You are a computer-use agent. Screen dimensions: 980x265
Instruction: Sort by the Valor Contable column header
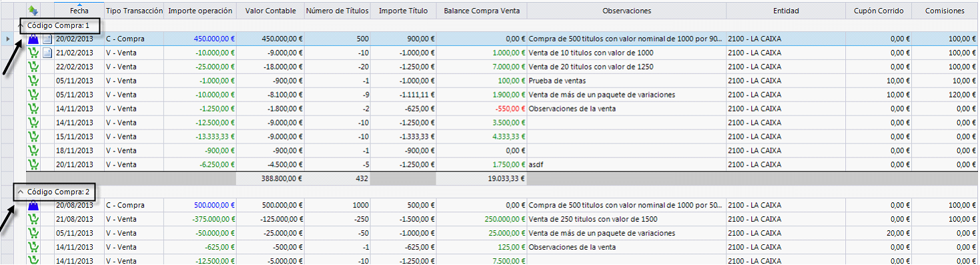tap(270, 11)
